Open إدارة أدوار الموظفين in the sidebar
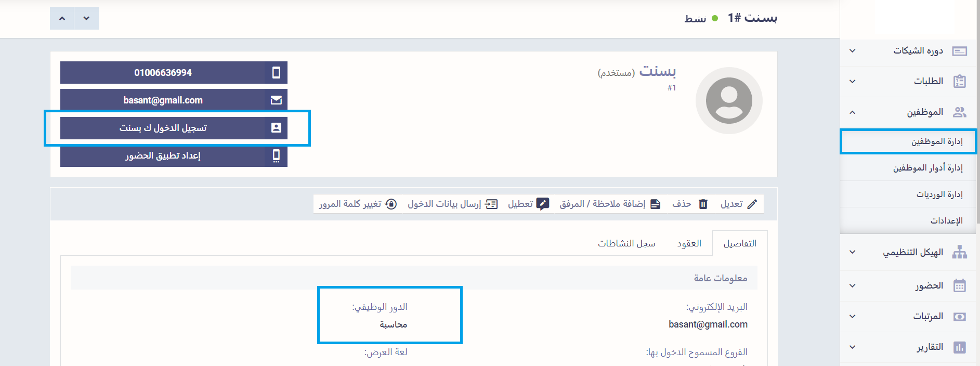Image resolution: width=980 pixels, height=366 pixels. tap(927, 168)
